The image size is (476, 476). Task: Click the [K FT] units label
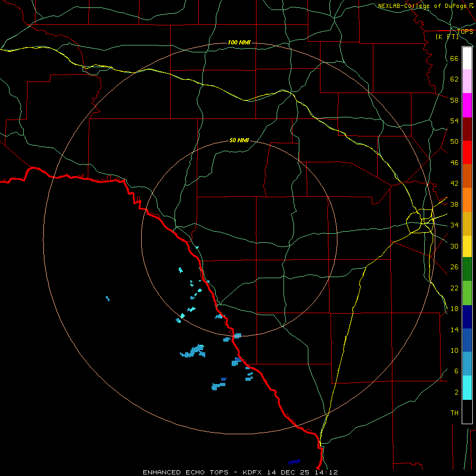point(447,36)
